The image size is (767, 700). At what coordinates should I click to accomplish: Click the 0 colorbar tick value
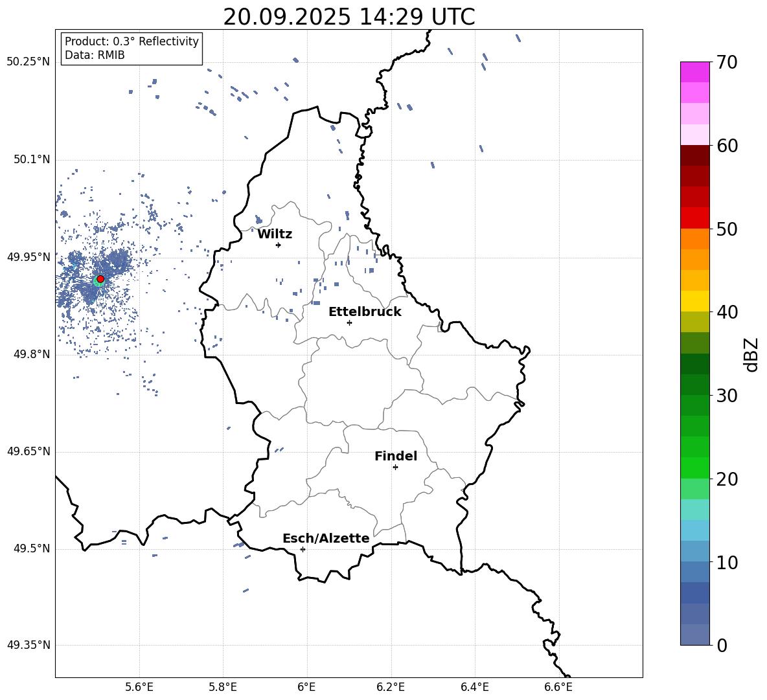pos(722,645)
